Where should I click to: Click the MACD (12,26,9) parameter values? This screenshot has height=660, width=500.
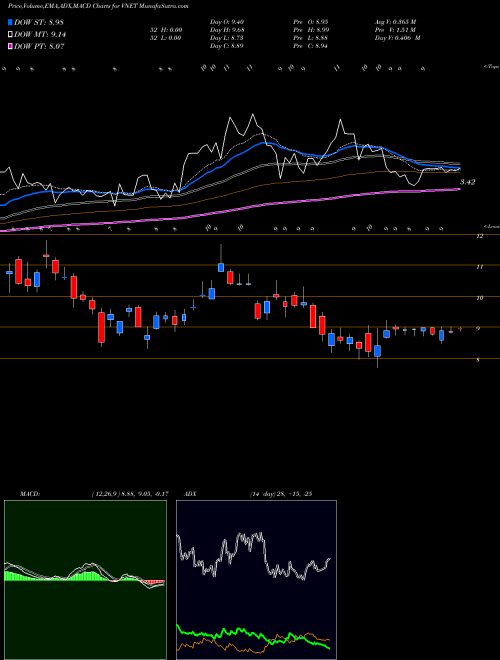coord(130,494)
